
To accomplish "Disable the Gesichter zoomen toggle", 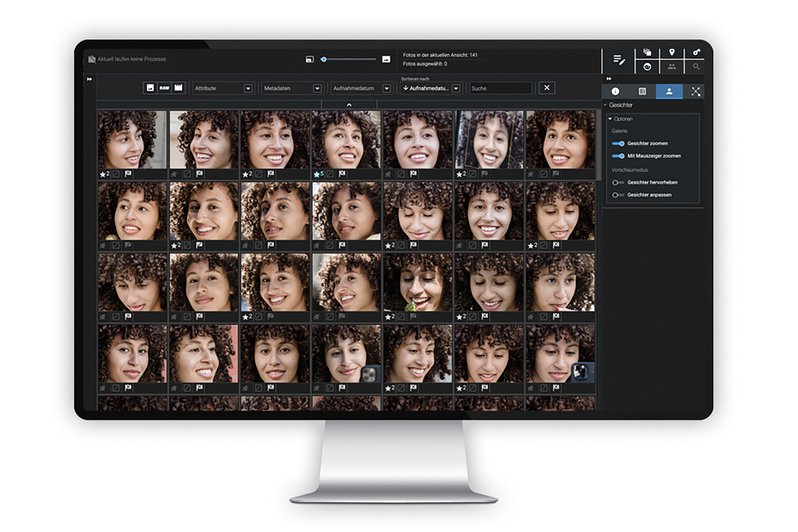I will 618,143.
